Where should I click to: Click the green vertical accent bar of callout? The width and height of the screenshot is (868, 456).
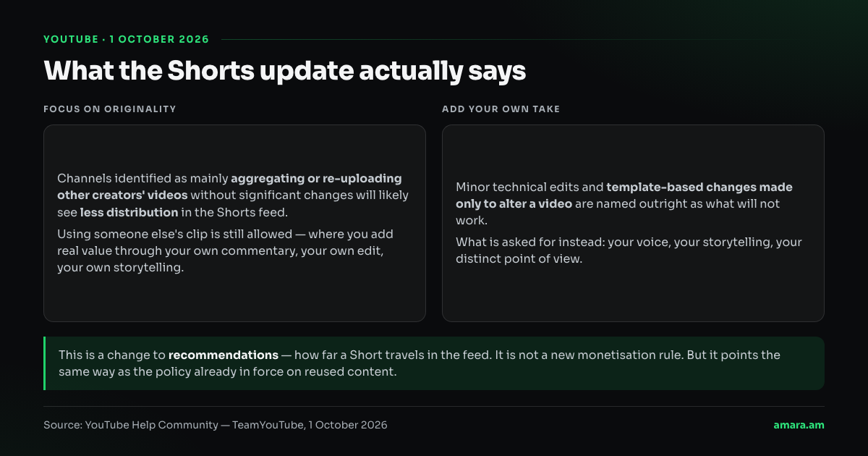coord(45,363)
